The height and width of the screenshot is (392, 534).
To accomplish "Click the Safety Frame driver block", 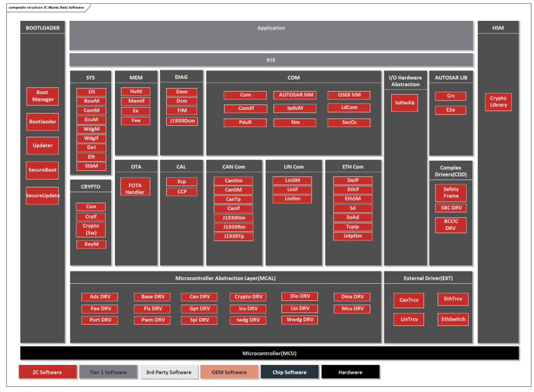I will click(x=451, y=193).
